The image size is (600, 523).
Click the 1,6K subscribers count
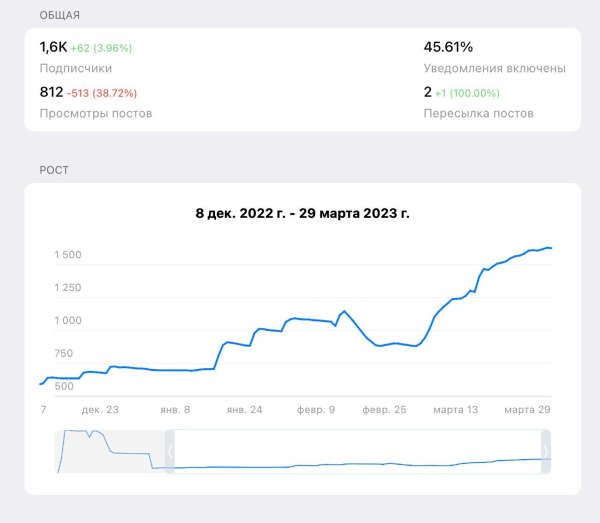(x=52, y=47)
